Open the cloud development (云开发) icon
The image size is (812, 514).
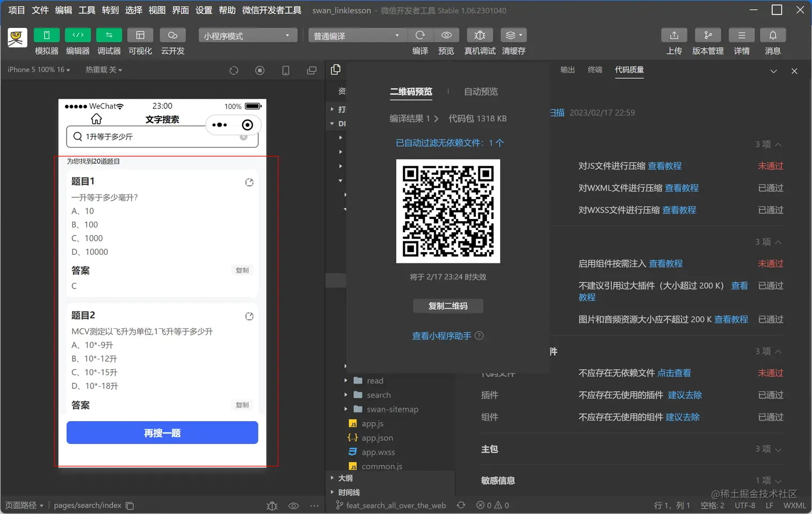172,35
